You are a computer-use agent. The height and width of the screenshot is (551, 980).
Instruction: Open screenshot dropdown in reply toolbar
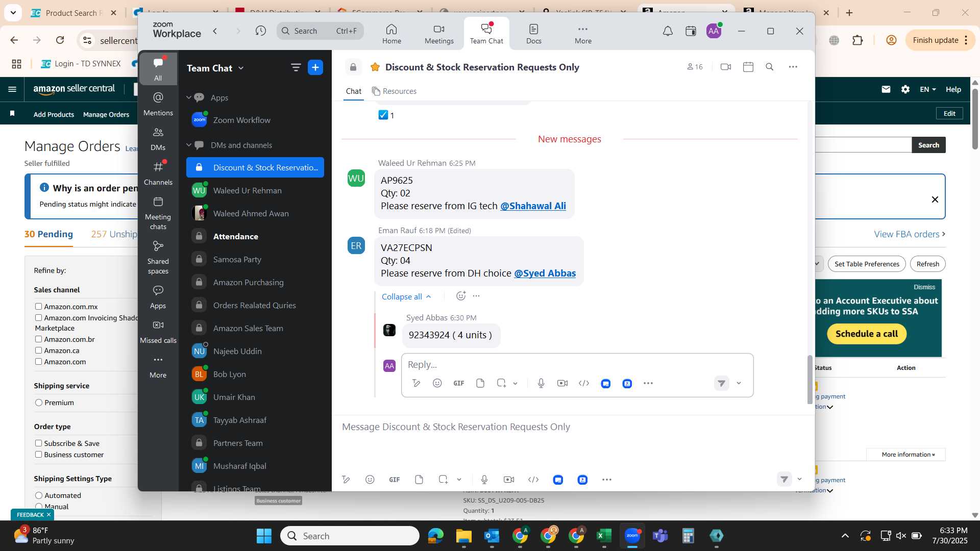[x=516, y=383]
